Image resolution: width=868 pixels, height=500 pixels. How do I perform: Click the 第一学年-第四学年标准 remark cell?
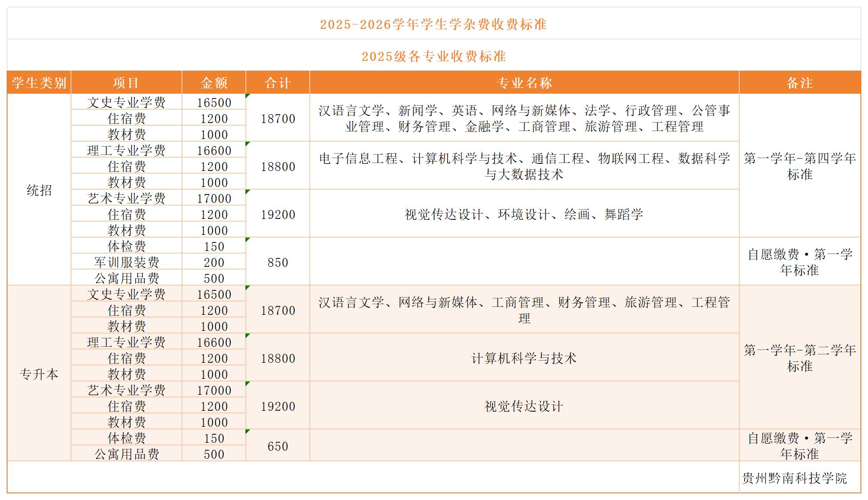tap(800, 166)
